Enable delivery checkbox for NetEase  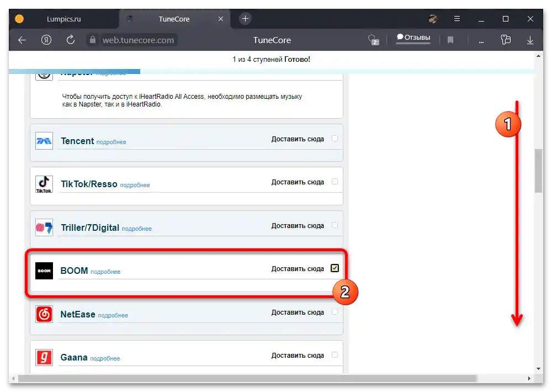tap(335, 312)
